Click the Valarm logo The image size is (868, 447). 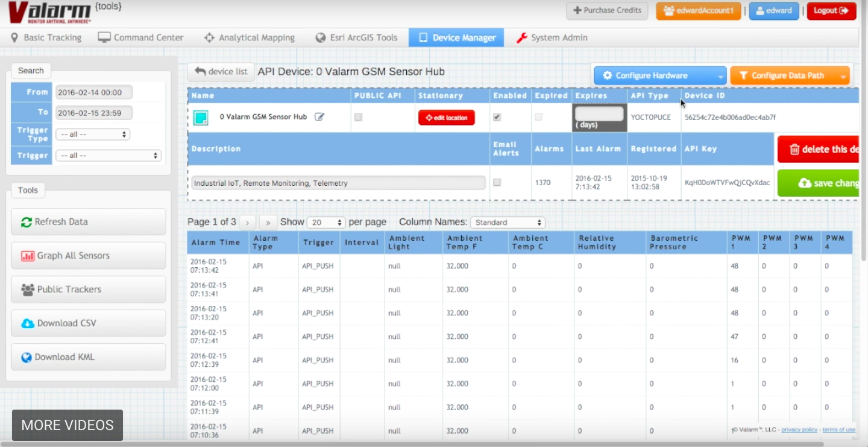click(49, 12)
